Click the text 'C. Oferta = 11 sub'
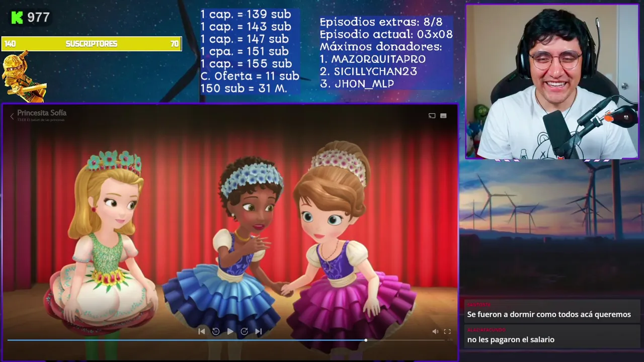This screenshot has width=644, height=362. pyautogui.click(x=250, y=76)
